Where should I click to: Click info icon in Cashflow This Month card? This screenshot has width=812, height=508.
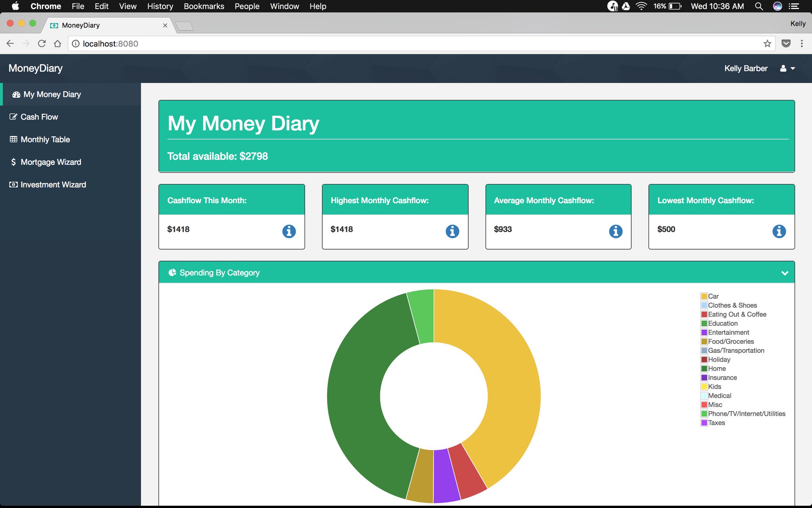[289, 231]
